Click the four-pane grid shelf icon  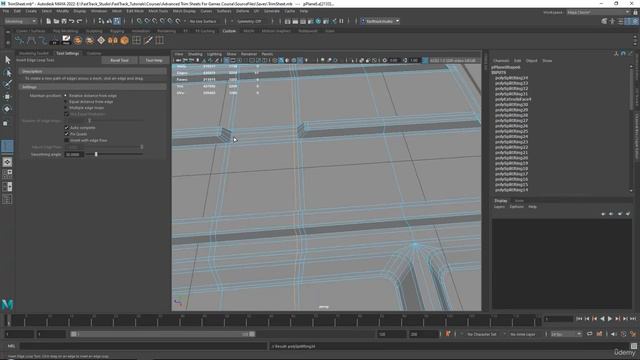tap(136, 40)
